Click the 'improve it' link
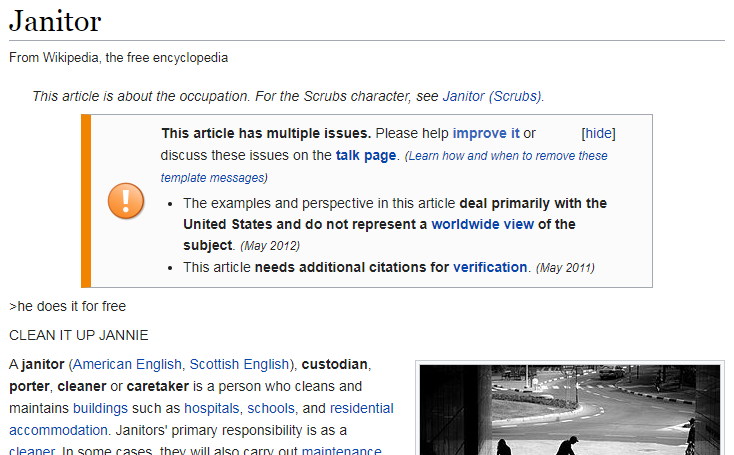Viewport: 734px width, 455px height. (x=486, y=133)
